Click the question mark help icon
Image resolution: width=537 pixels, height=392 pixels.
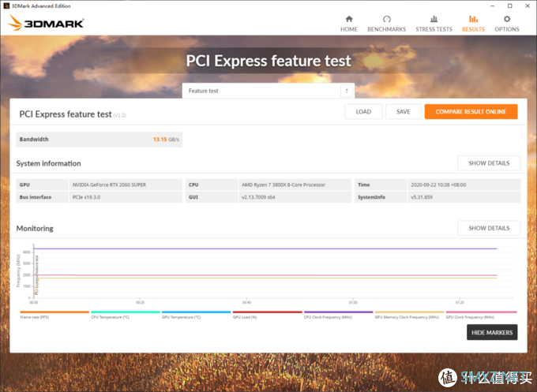pos(346,91)
